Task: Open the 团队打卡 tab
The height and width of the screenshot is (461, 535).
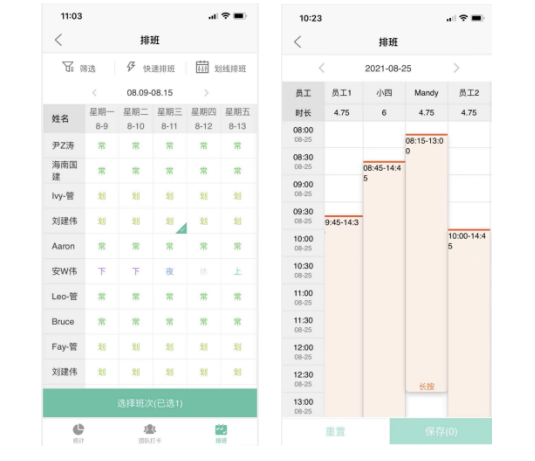Action: 150,433
